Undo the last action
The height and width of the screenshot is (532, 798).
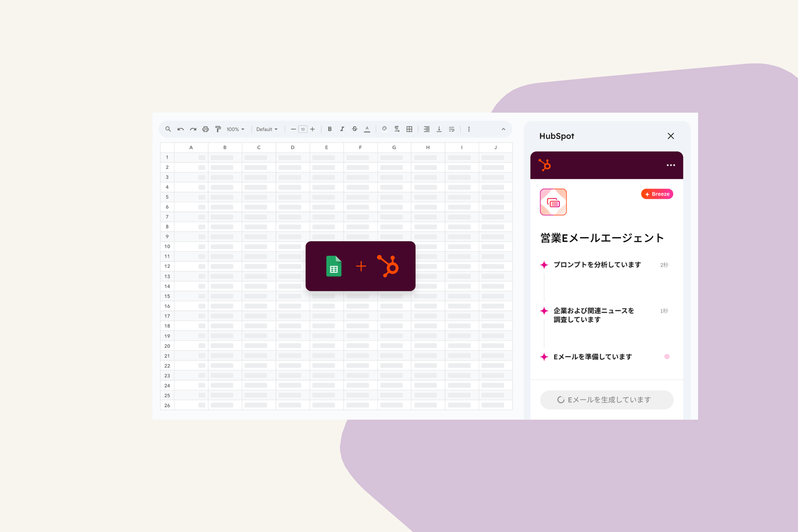click(x=180, y=129)
